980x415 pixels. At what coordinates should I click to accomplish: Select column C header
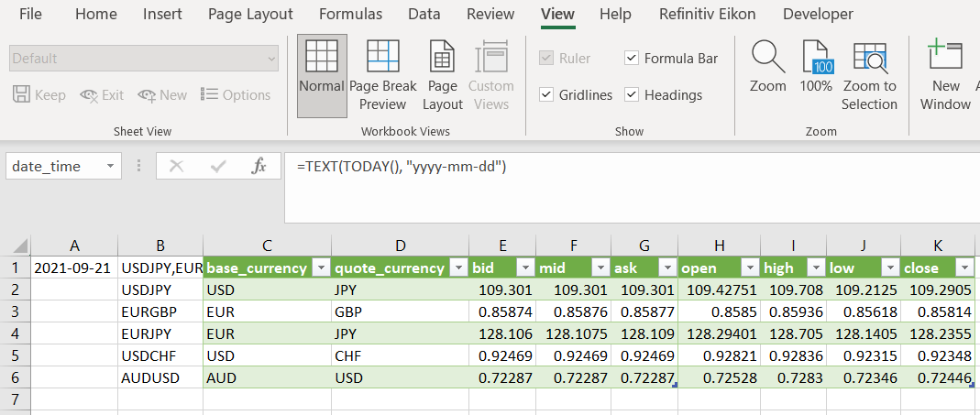click(x=268, y=246)
